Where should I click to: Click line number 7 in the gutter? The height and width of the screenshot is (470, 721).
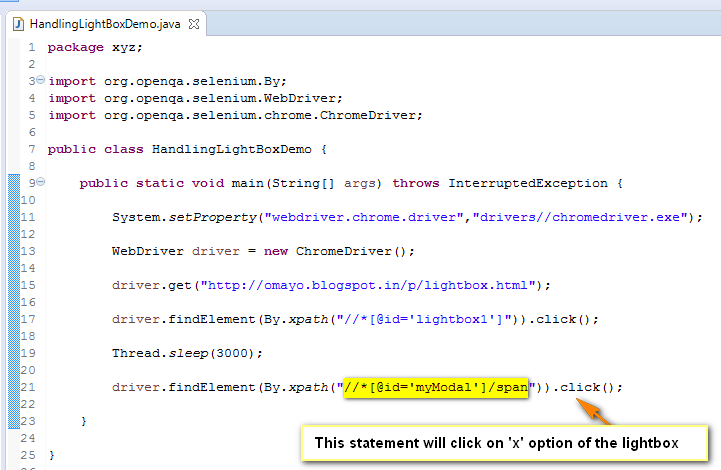click(31, 149)
